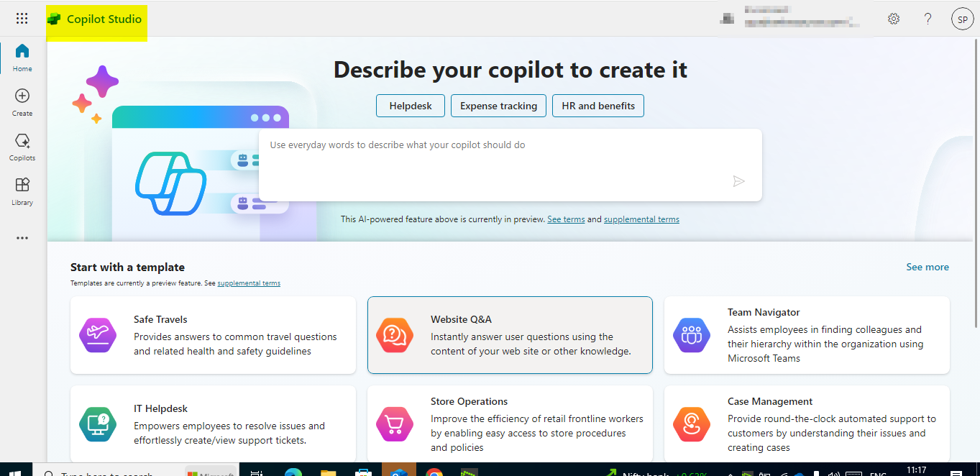Click the taskbar clock showing 11:17
The height and width of the screenshot is (476, 980).
[917, 470]
